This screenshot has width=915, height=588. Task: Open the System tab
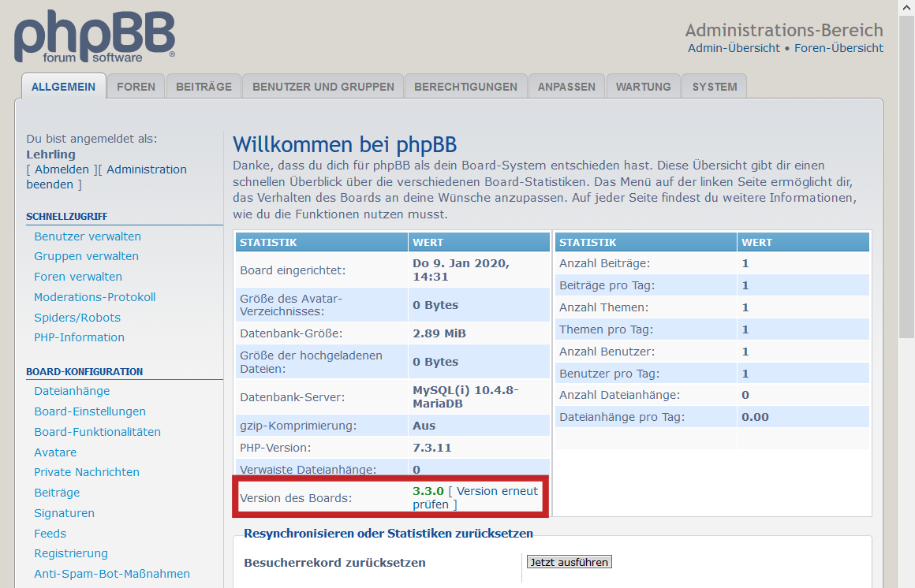point(715,87)
